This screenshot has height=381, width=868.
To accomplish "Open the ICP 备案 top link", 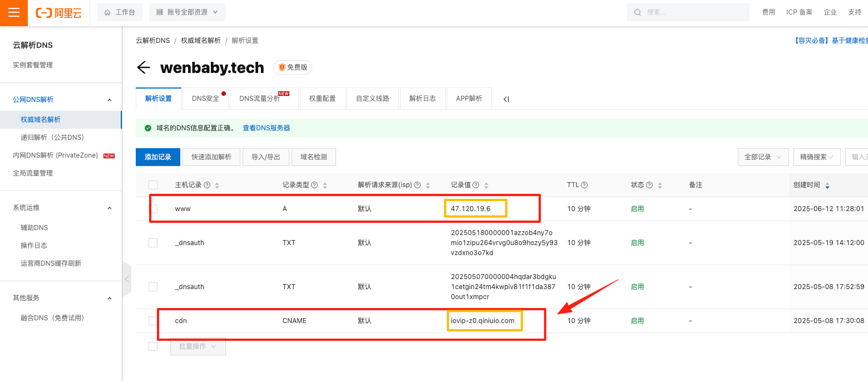I will pos(800,12).
